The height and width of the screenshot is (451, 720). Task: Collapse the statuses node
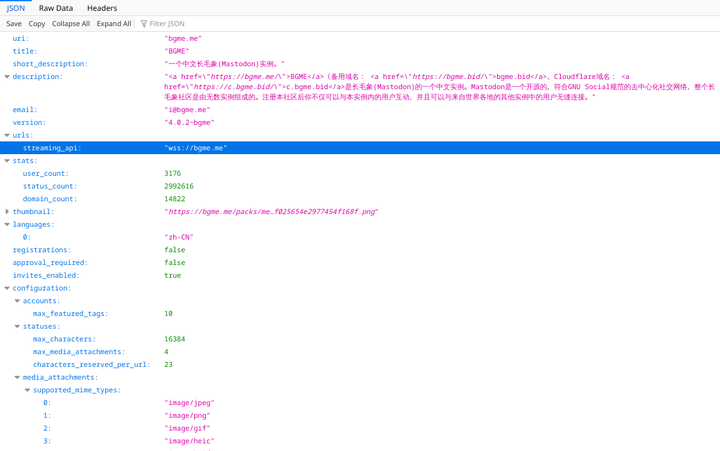coord(17,326)
